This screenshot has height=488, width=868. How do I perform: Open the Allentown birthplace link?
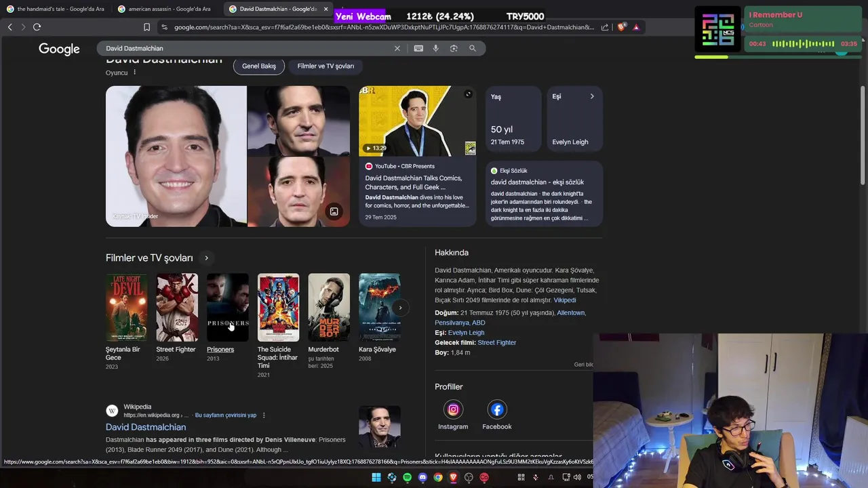tap(571, 312)
